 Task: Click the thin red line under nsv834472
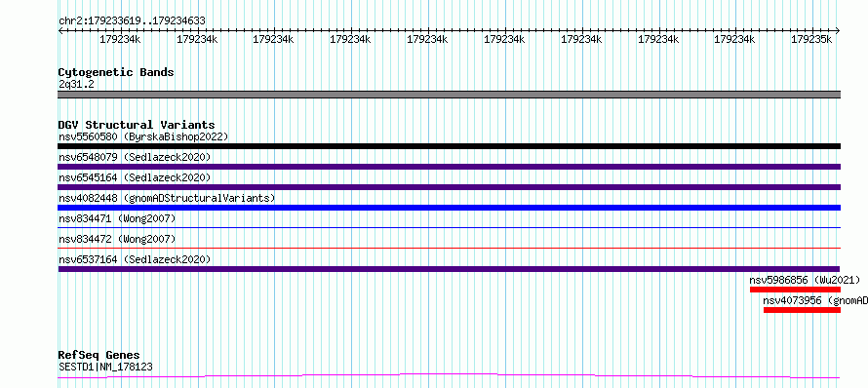(x=449, y=248)
